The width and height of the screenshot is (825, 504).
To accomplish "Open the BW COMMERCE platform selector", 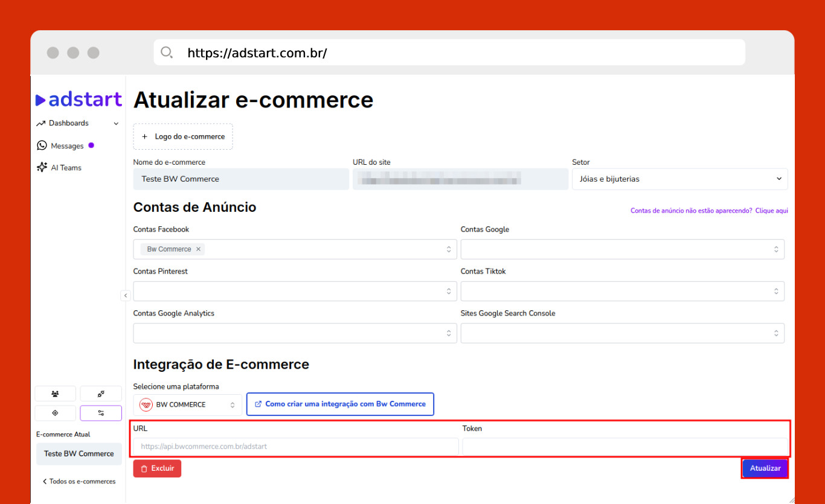I will [x=188, y=405].
